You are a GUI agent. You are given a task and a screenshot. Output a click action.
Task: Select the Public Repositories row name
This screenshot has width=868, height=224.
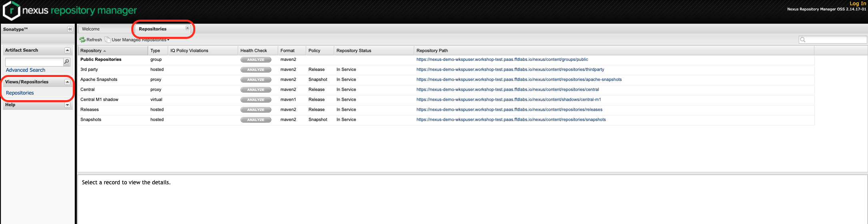click(101, 59)
